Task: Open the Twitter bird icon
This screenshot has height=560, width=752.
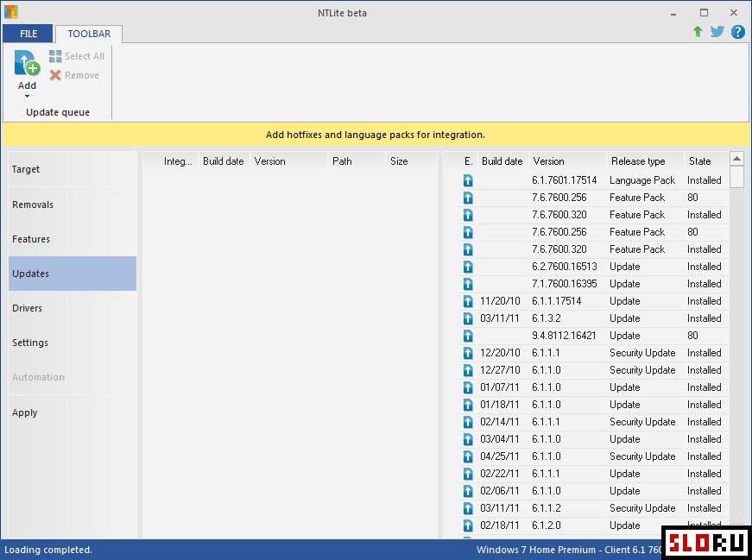Action: click(717, 32)
